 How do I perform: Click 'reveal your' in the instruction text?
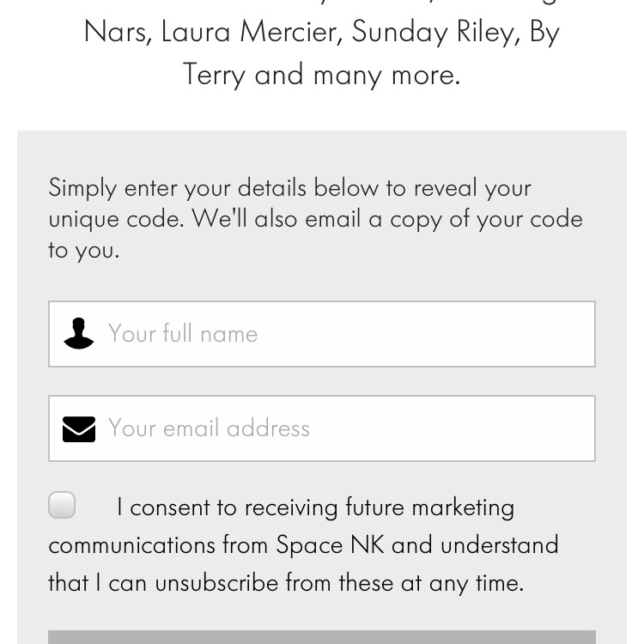click(x=473, y=189)
